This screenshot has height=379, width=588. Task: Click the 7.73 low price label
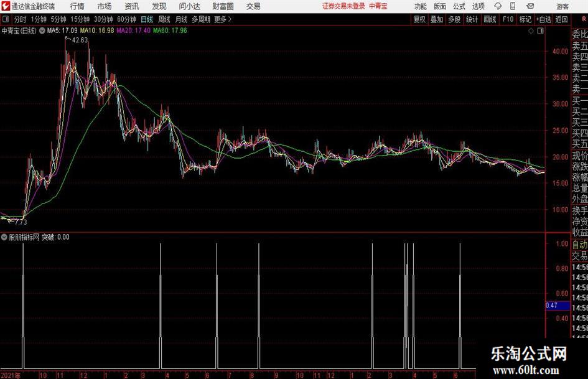click(x=21, y=222)
